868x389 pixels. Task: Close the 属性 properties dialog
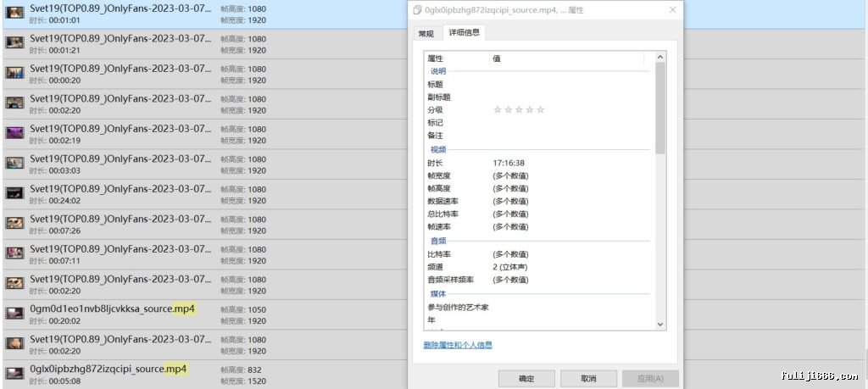(x=672, y=10)
